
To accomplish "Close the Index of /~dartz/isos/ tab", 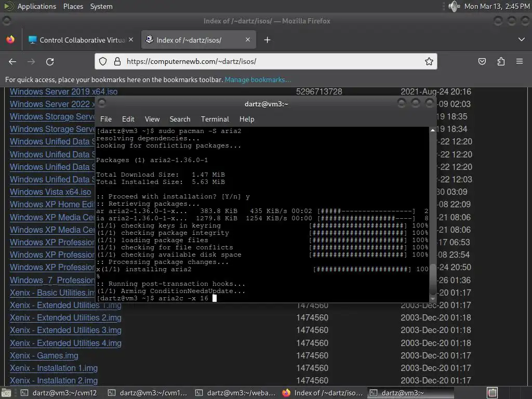I will (x=248, y=39).
